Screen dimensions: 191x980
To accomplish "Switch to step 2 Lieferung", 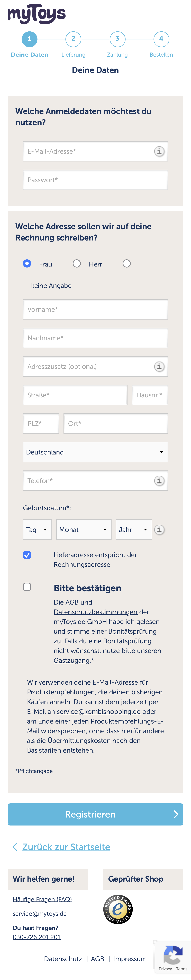I will [73, 39].
